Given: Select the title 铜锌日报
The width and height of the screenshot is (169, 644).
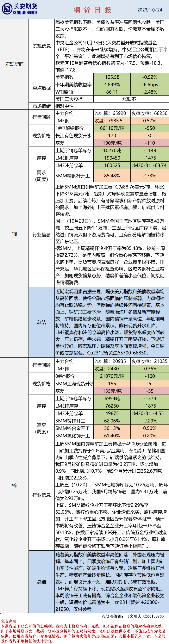Looking at the screenshot, I should (92, 10).
